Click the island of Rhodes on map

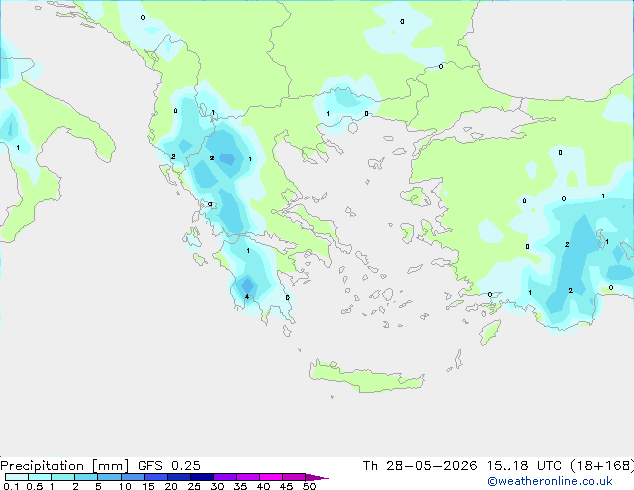coord(490,332)
